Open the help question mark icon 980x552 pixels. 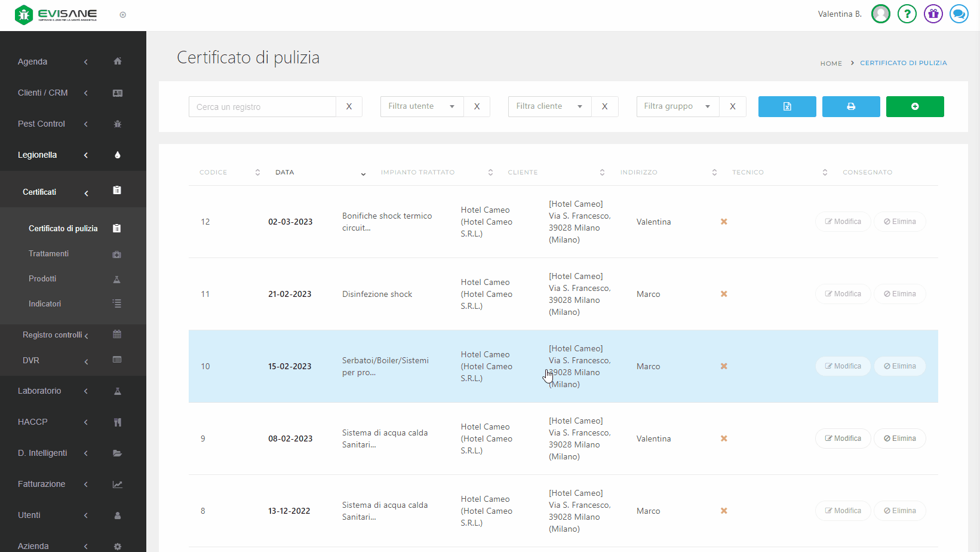click(x=907, y=14)
